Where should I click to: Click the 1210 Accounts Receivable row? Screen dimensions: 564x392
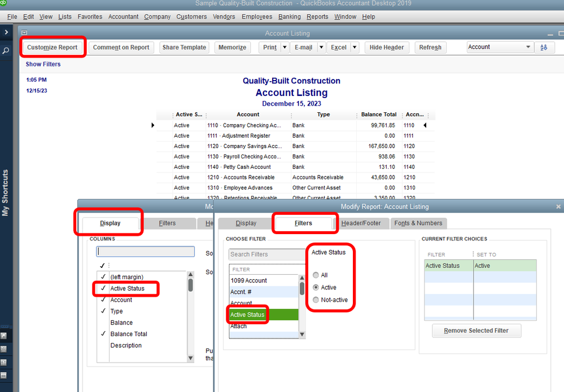point(295,177)
